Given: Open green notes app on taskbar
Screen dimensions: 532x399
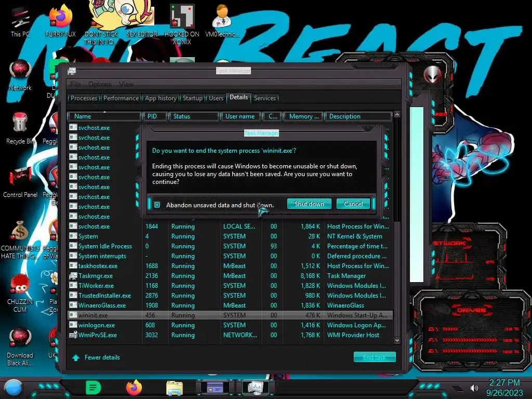Looking at the screenshot, I should 94,388.
